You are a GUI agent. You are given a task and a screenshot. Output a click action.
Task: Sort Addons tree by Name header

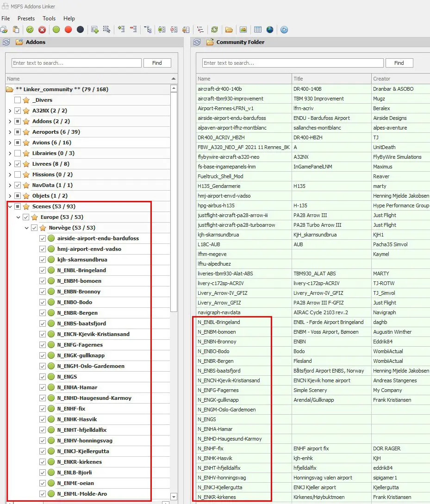92,79
